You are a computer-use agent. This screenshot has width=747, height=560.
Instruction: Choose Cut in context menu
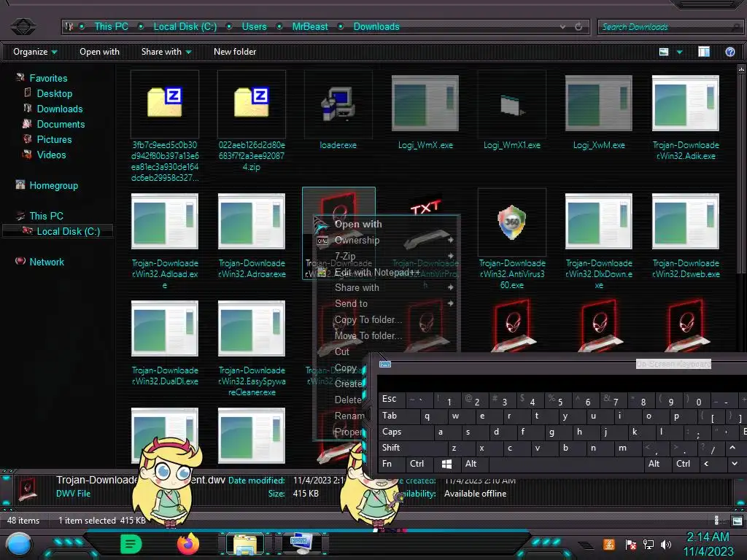(x=342, y=352)
